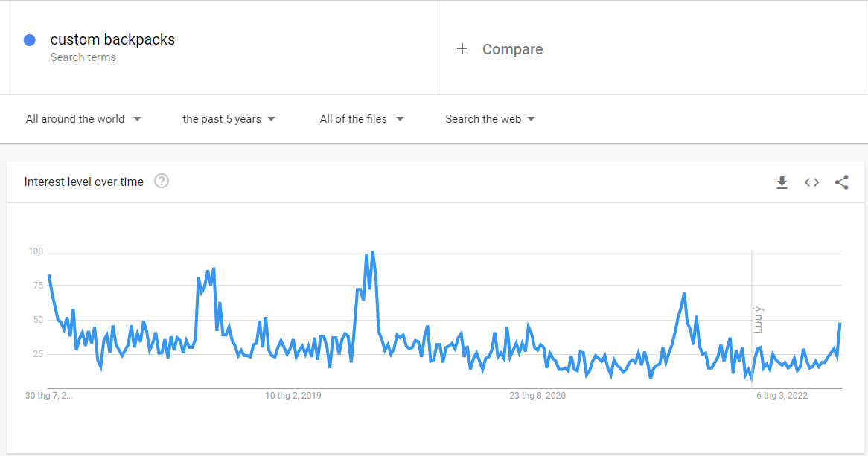The image size is (868, 456).
Task: Click the blue dot beside custom backpacks
Action: coord(30,40)
